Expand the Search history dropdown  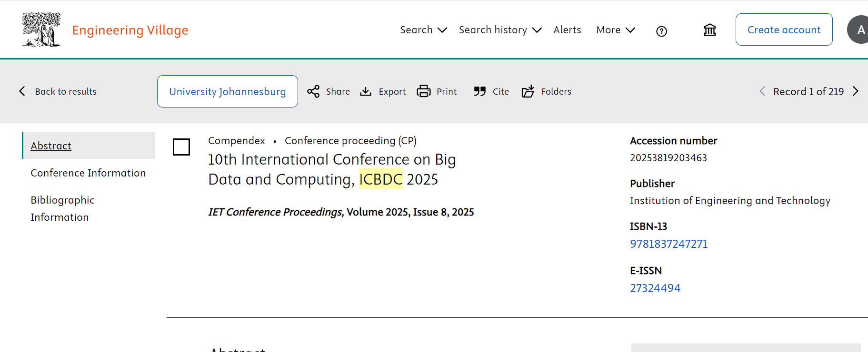click(500, 30)
